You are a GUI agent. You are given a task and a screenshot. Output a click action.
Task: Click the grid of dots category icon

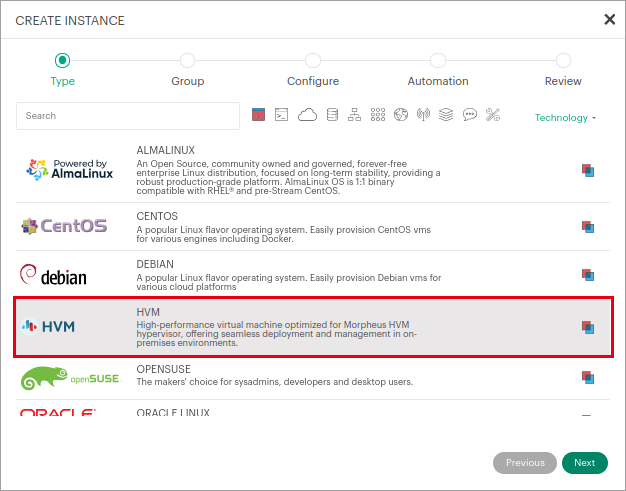coord(378,115)
